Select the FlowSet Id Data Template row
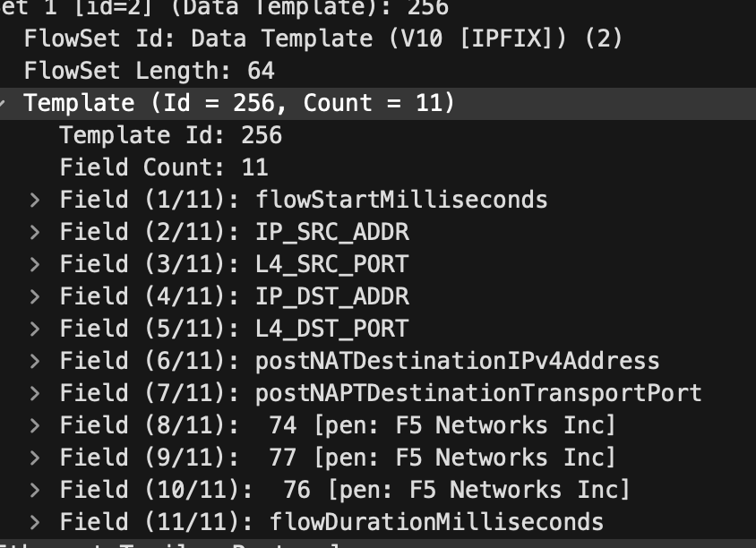Screen dimensions: 756x548 pyautogui.click(x=322, y=39)
